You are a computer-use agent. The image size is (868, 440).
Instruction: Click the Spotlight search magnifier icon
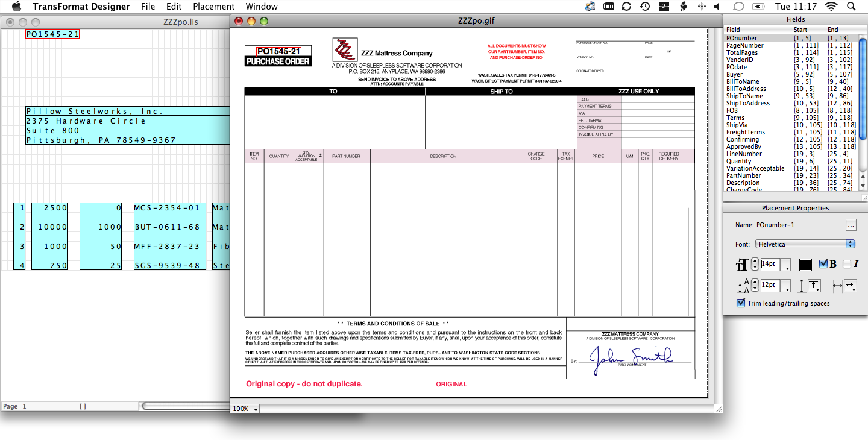click(851, 7)
